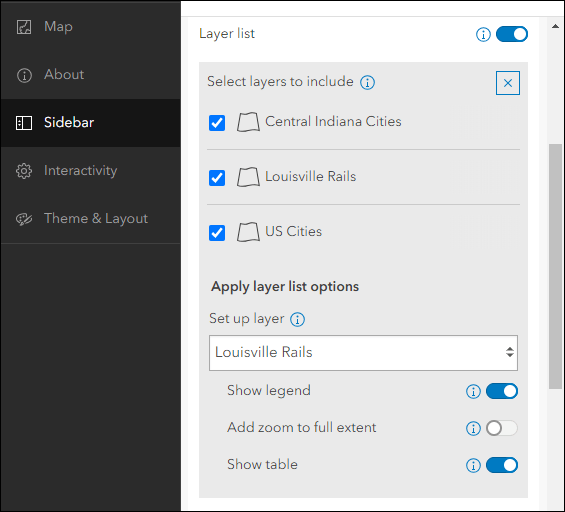
Task: Open the Sidebar settings tab
Action: click(91, 123)
